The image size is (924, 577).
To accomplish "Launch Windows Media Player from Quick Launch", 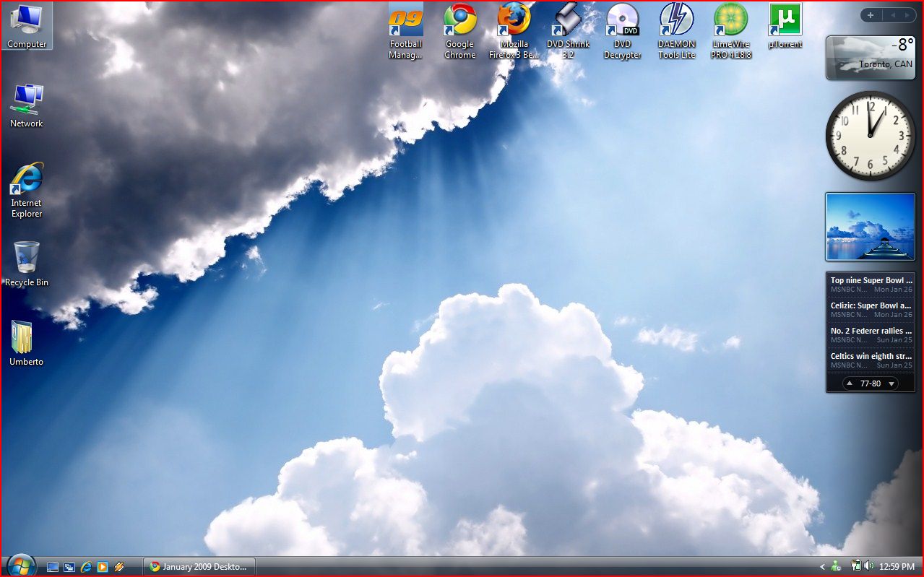I will [103, 567].
